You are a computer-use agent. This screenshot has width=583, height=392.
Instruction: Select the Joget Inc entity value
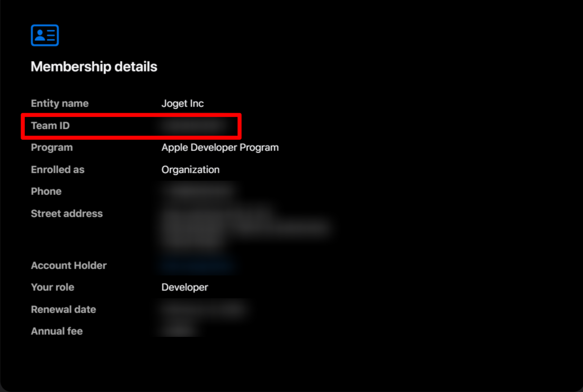182,103
